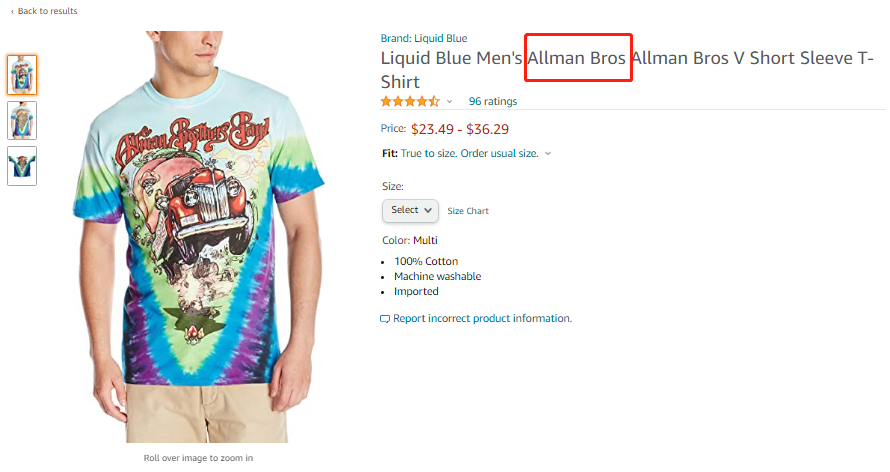The image size is (890, 472).
Task: Open the 96 ratings link
Action: 493,101
